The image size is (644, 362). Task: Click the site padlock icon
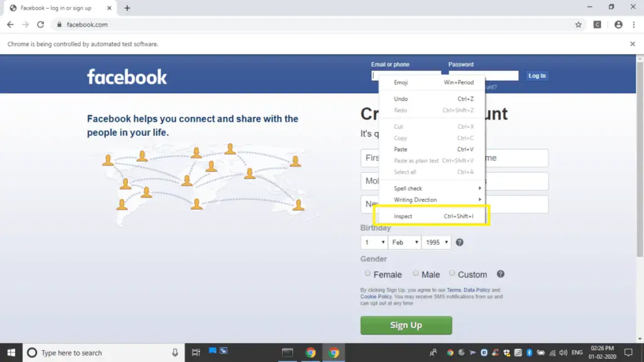59,25
